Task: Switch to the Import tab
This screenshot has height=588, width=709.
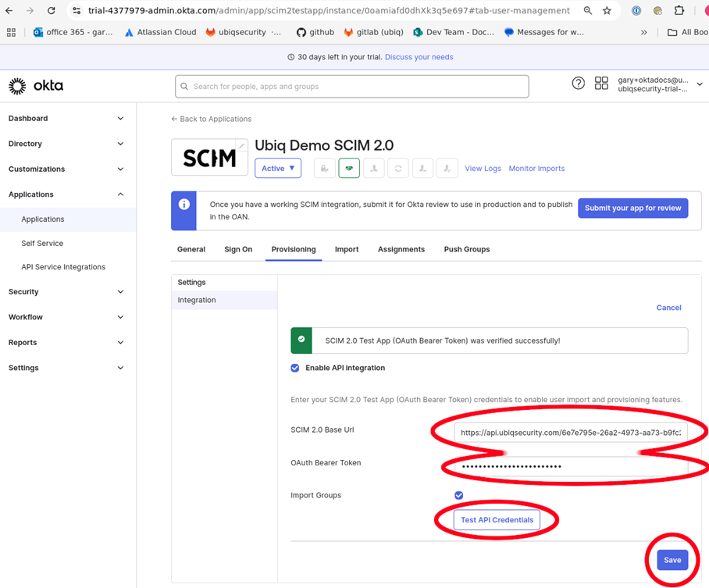Action: pos(347,249)
